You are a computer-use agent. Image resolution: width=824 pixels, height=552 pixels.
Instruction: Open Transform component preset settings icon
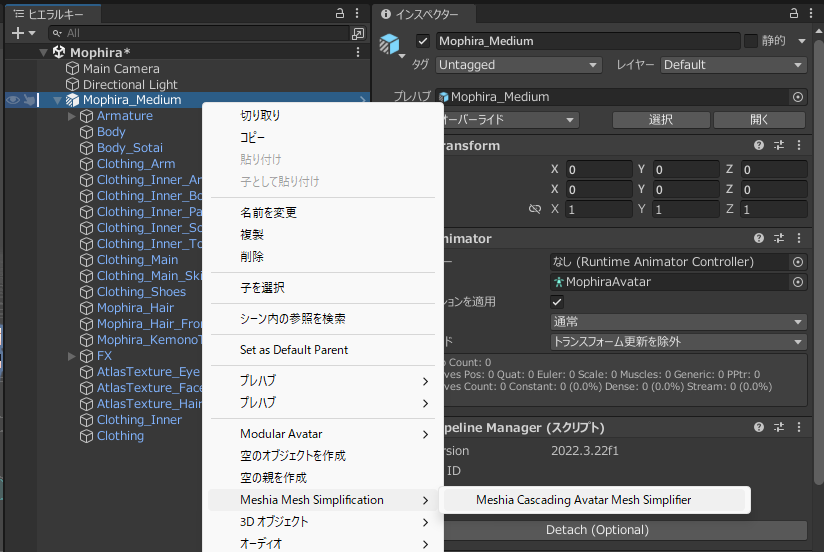(x=779, y=146)
